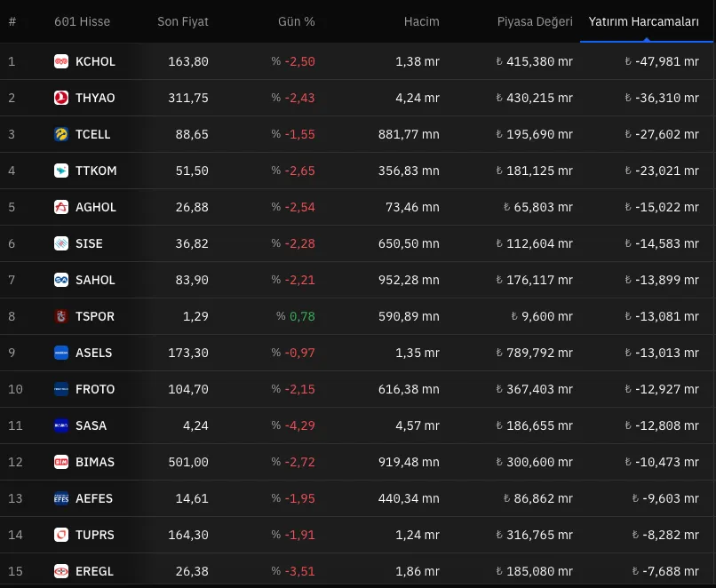Sort table by Gün % header
The width and height of the screenshot is (716, 588).
[x=296, y=21]
